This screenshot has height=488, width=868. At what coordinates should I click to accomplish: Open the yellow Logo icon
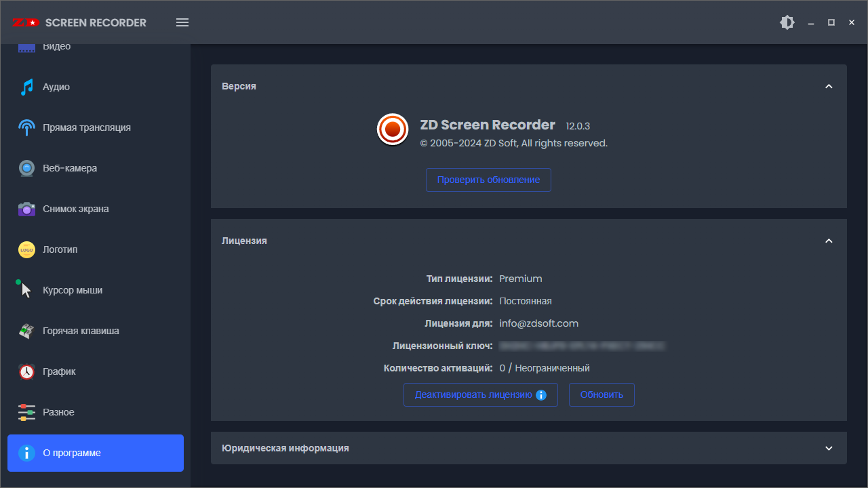pyautogui.click(x=26, y=249)
